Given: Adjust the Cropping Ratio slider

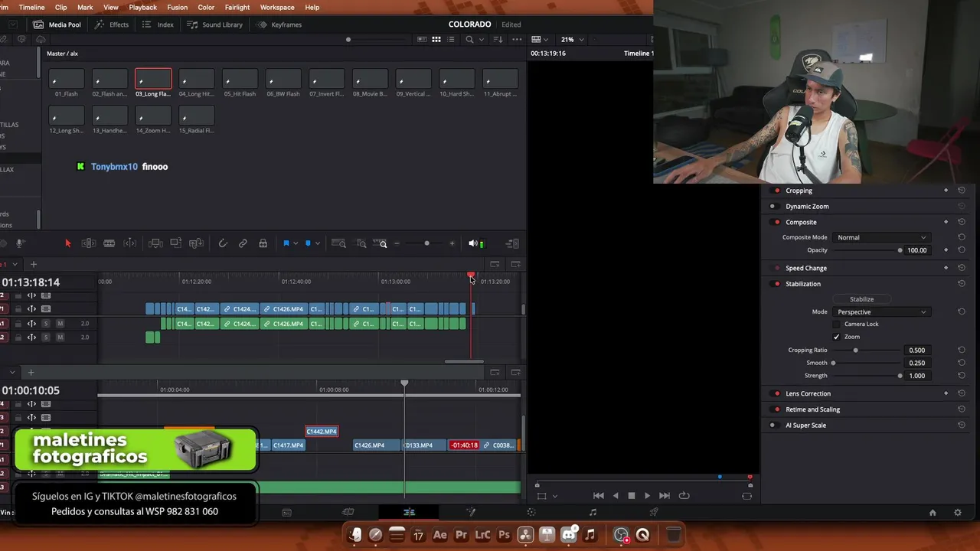Looking at the screenshot, I should pyautogui.click(x=867, y=350).
